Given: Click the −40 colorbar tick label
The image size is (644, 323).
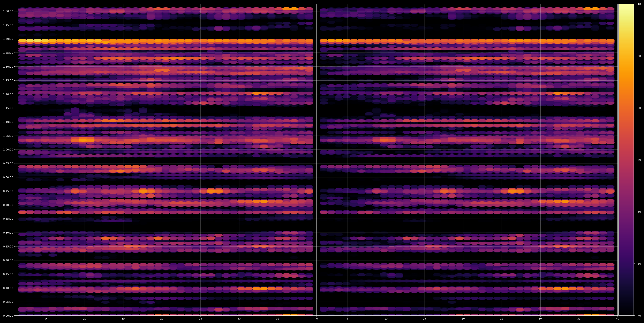Looking at the screenshot, I should (638, 160).
